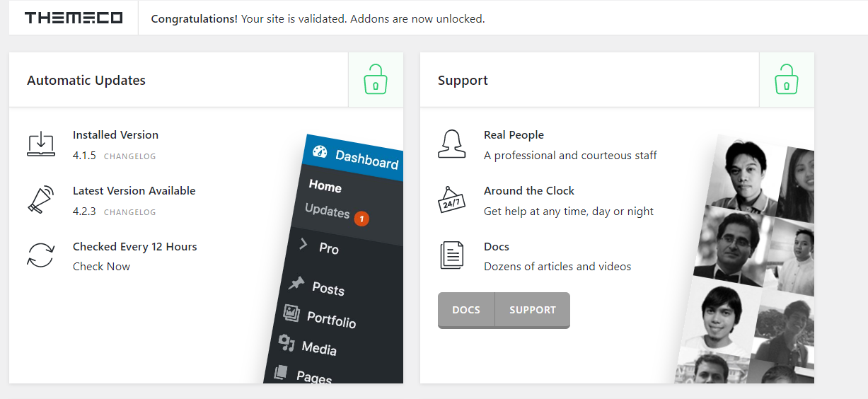
Task: Click the SUPPORT button
Action: click(x=533, y=310)
